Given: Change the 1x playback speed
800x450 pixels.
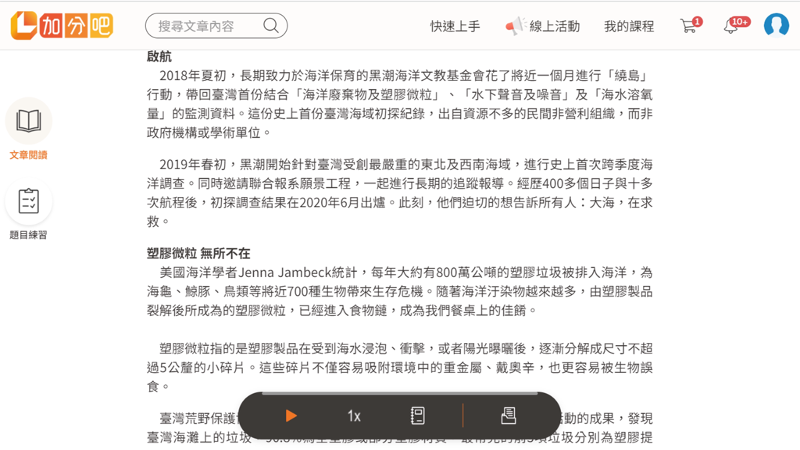Looking at the screenshot, I should (x=354, y=416).
